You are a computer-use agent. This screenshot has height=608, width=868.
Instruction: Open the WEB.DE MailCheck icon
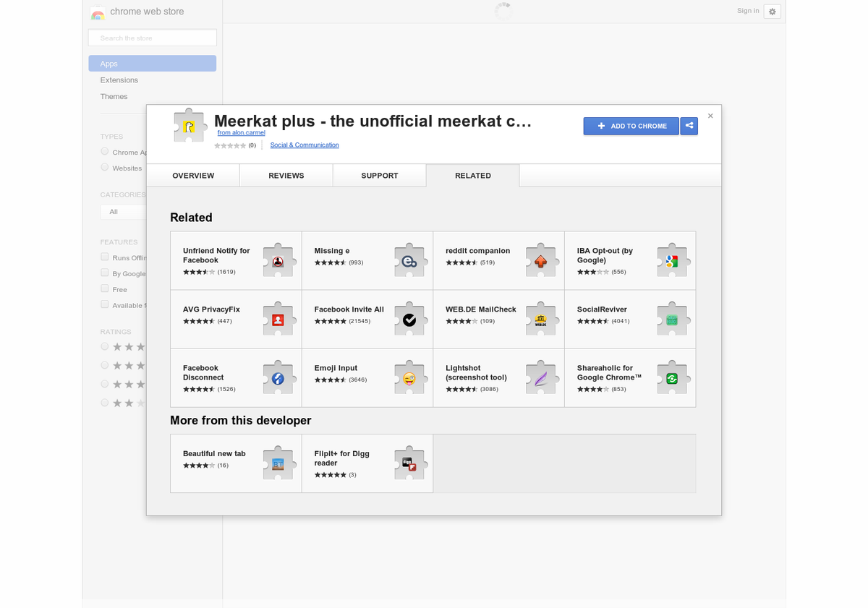click(541, 320)
